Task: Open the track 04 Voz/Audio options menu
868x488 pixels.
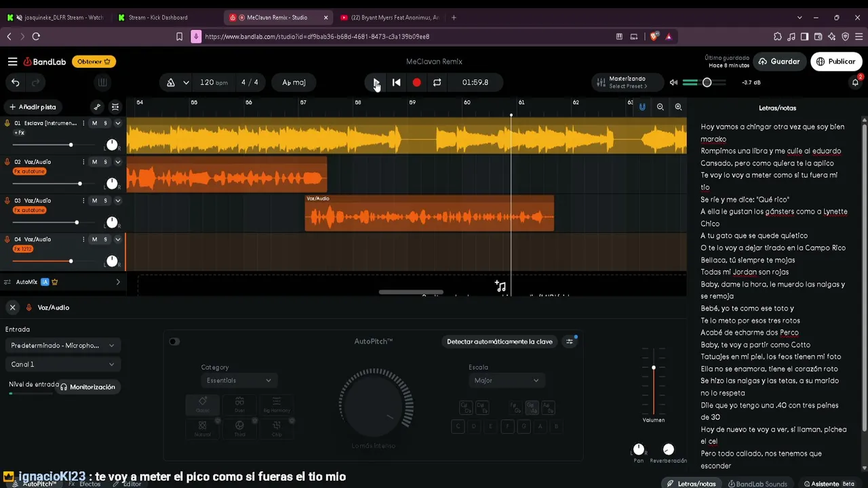Action: (x=83, y=239)
